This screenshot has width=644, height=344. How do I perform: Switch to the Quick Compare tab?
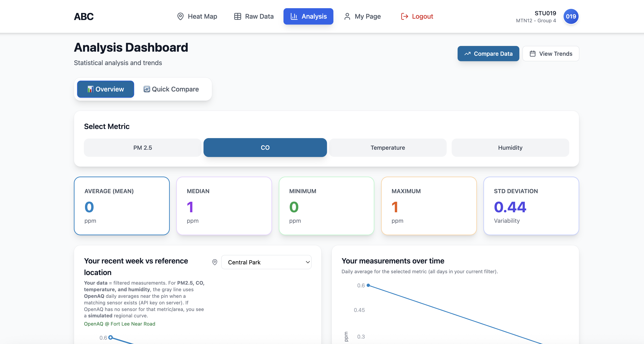click(171, 89)
